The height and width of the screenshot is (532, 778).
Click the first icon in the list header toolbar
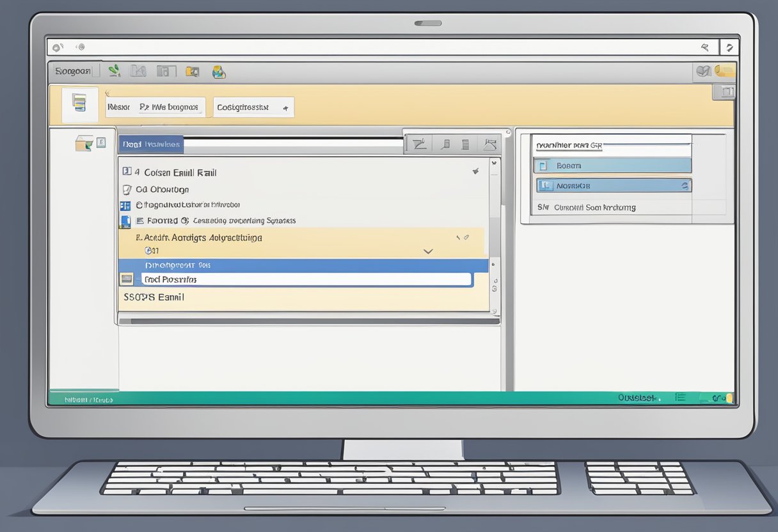tap(419, 145)
